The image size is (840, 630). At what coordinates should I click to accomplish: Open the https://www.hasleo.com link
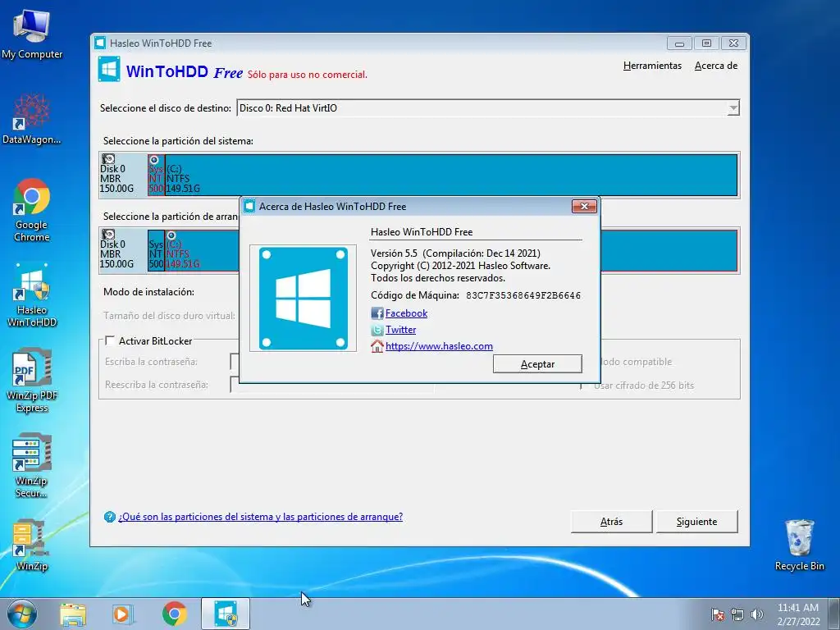pos(439,346)
